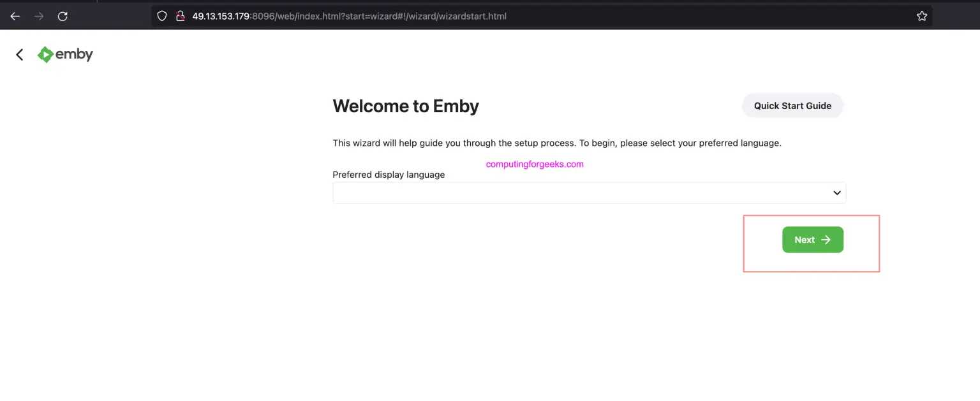Click the chevron on the language selector

point(836,193)
